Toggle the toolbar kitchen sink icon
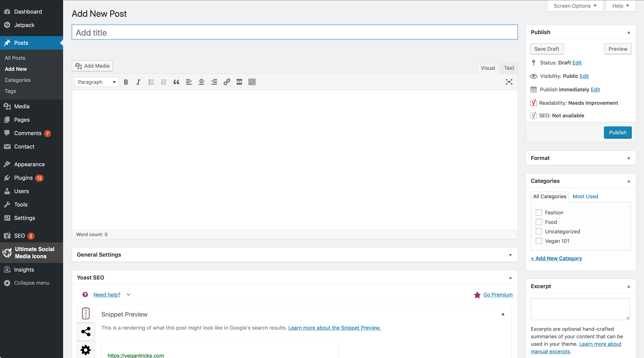644x358 pixels. click(x=252, y=82)
